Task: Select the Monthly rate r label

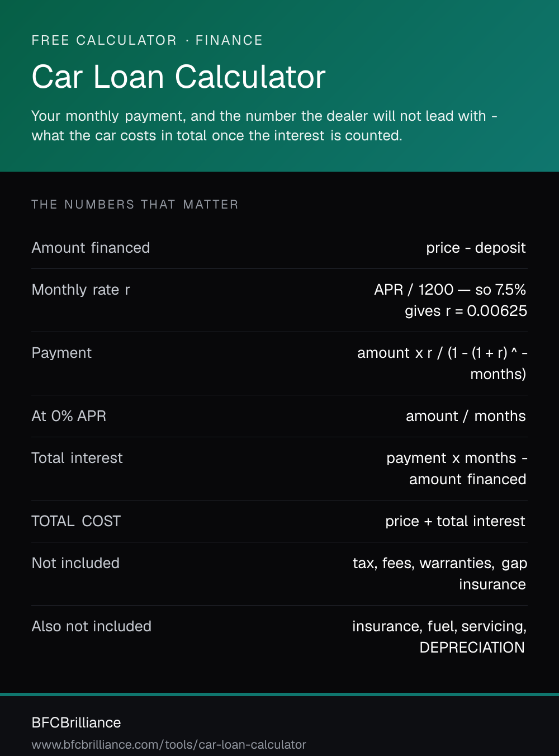Action: pos(80,290)
